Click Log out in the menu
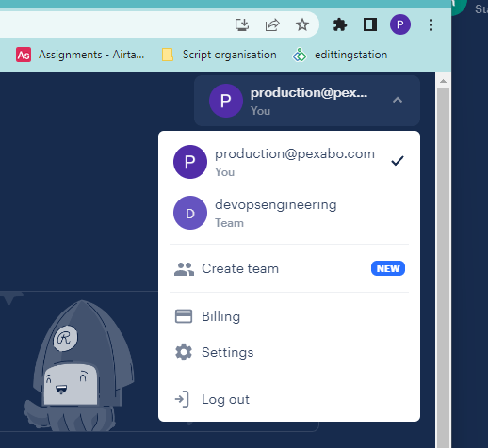This screenshot has width=488, height=448. [x=289, y=399]
